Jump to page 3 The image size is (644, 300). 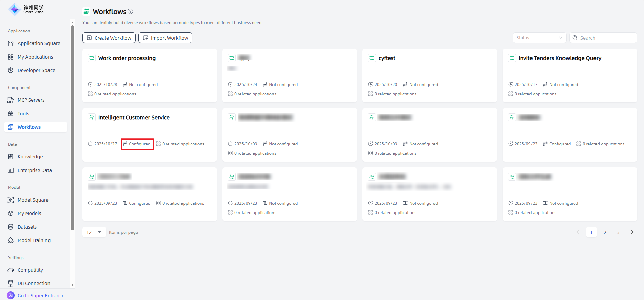coord(618,232)
